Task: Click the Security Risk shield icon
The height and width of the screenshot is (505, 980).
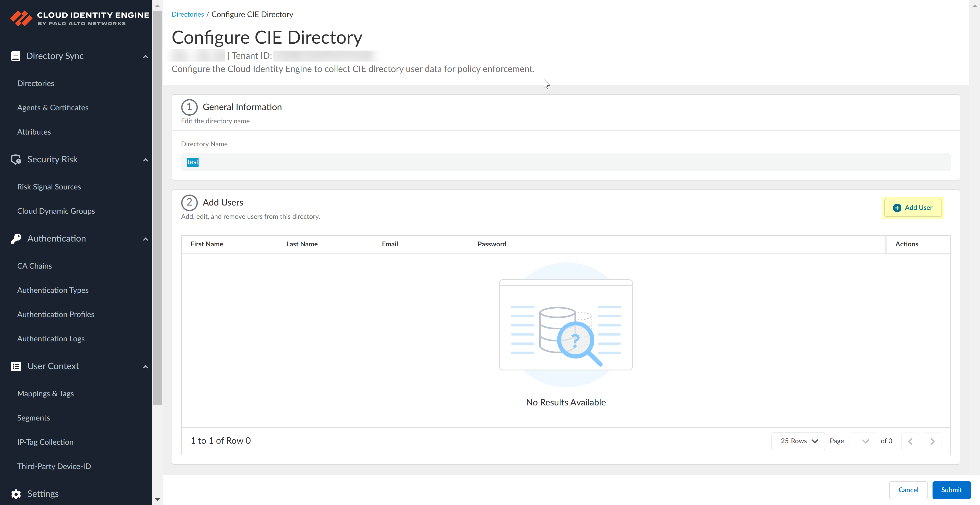Action: (16, 159)
